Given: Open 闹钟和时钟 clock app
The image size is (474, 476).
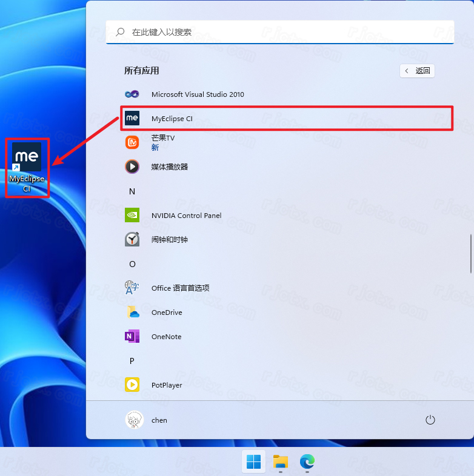Looking at the screenshot, I should [169, 240].
